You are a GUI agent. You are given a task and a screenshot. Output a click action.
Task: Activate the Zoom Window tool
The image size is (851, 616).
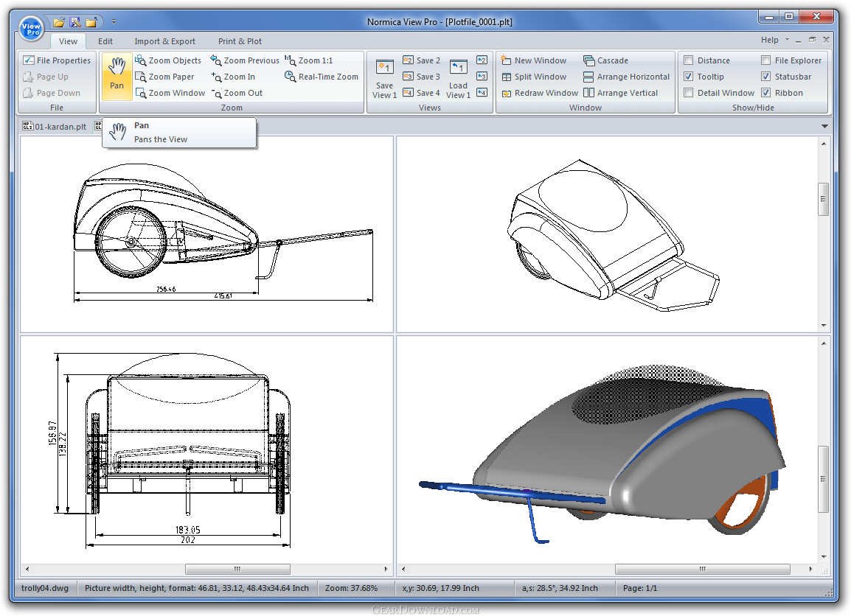pyautogui.click(x=170, y=93)
